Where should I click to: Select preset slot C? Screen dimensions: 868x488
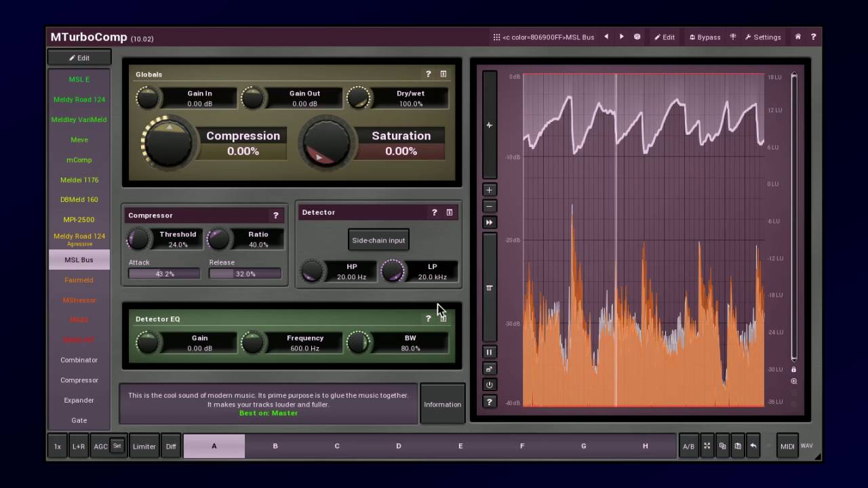tap(337, 446)
